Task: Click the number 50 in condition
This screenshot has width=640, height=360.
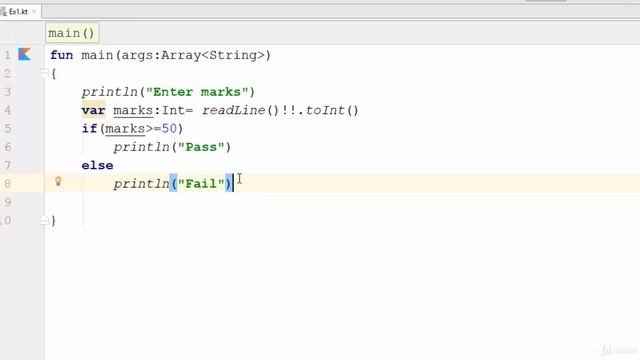Action: click(x=169, y=129)
